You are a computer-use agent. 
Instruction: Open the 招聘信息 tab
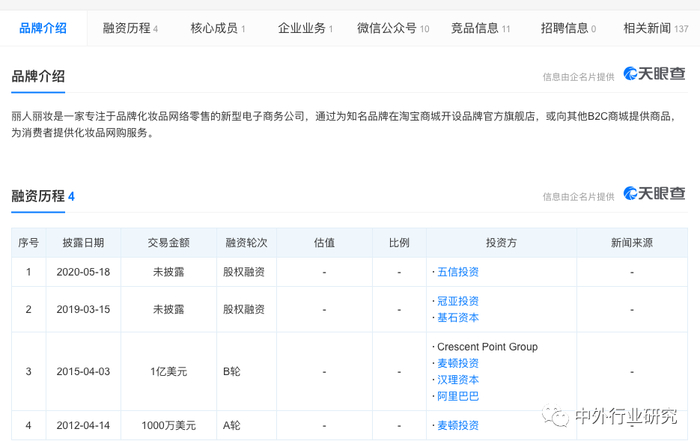pos(568,28)
